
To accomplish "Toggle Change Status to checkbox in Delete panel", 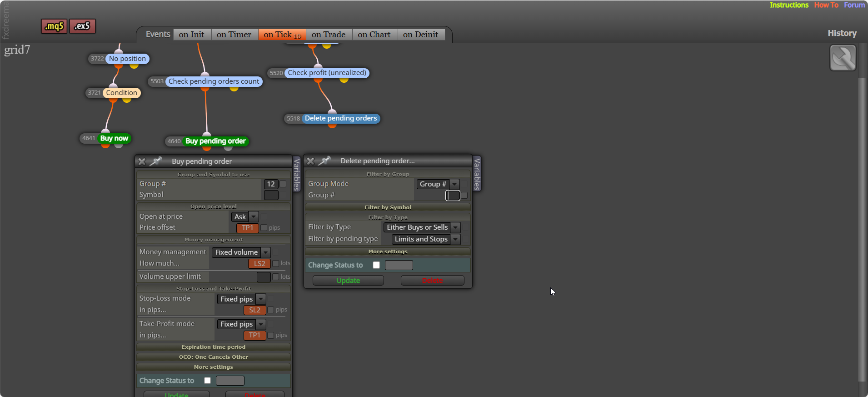I will pos(376,265).
